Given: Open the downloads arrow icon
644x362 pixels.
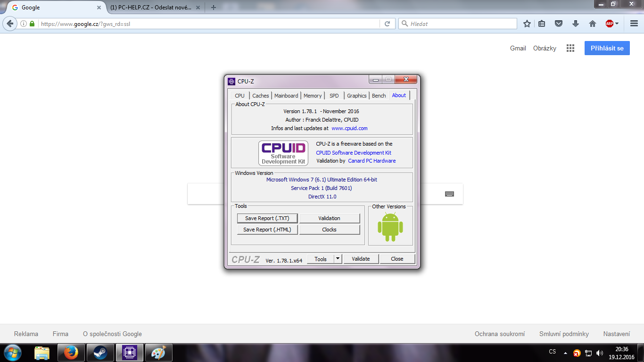Looking at the screenshot, I should pos(576,24).
